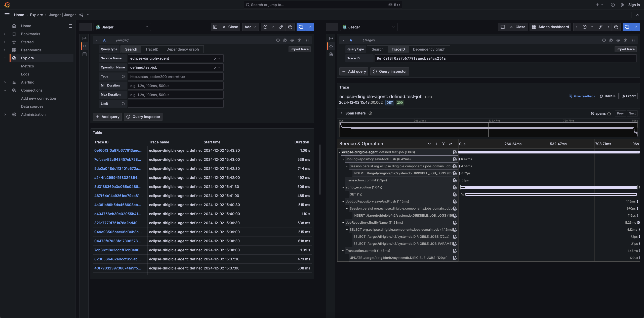Focus the Trace ID input field

coord(506,58)
